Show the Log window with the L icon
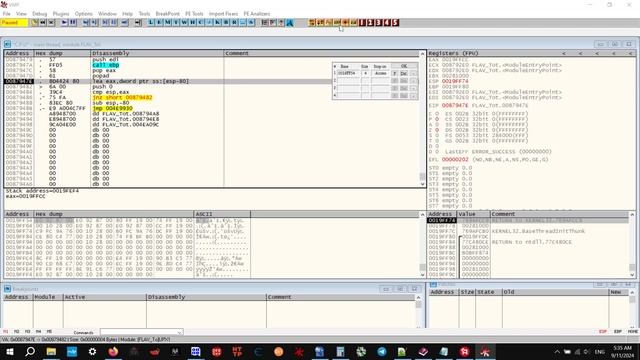Image resolution: width=640 pixels, height=360 pixels. pyautogui.click(x=151, y=22)
